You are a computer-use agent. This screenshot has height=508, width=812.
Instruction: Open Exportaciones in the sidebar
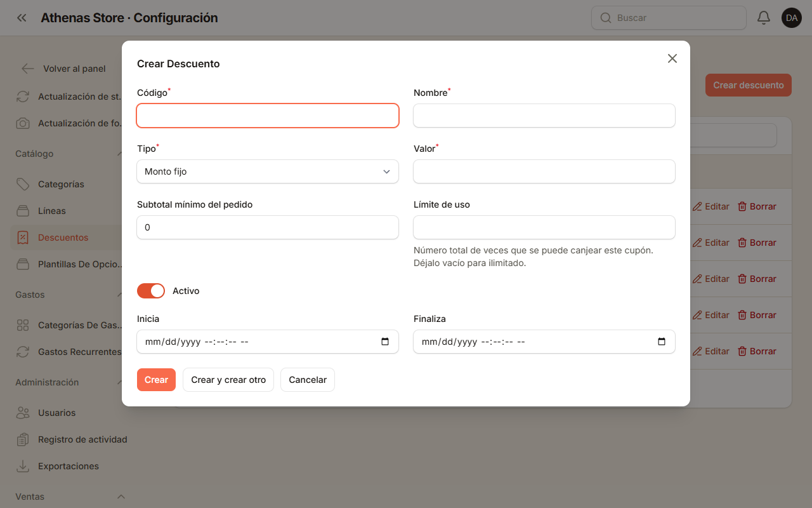point(69,466)
